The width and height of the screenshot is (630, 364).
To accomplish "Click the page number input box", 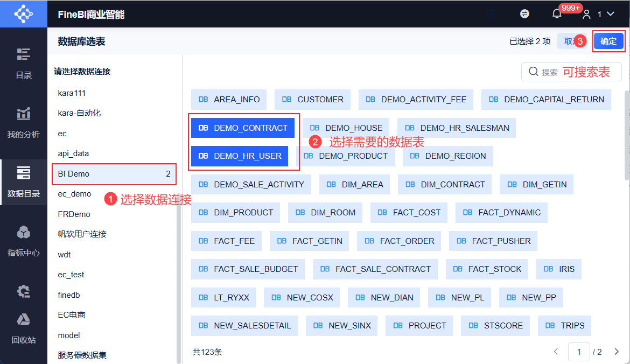I will click(579, 352).
